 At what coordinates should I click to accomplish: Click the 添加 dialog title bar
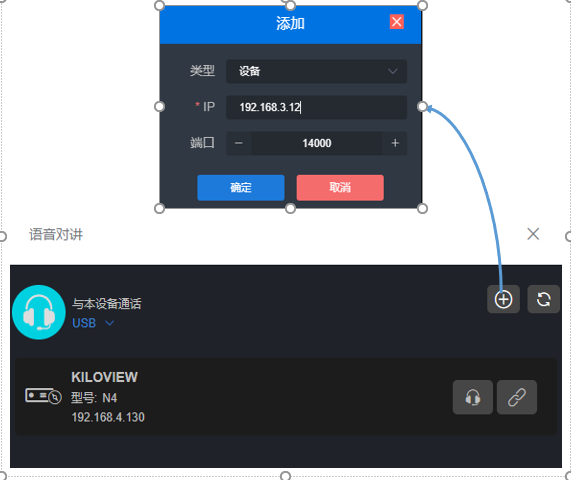[290, 25]
